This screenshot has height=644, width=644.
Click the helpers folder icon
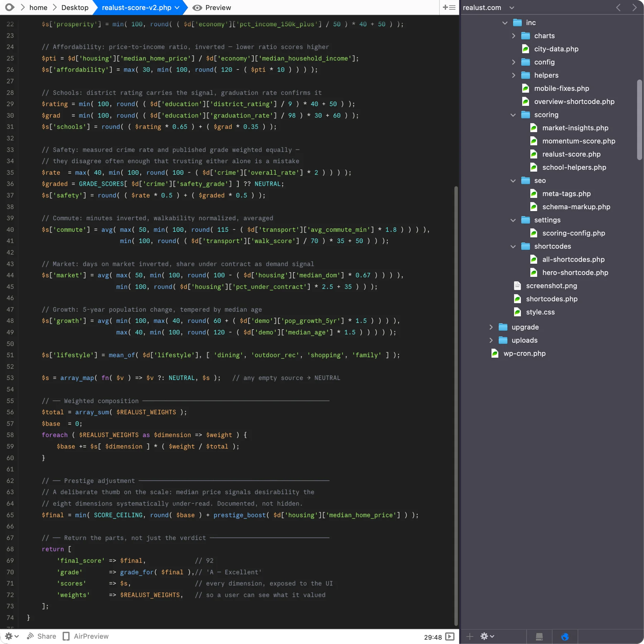[x=525, y=75]
